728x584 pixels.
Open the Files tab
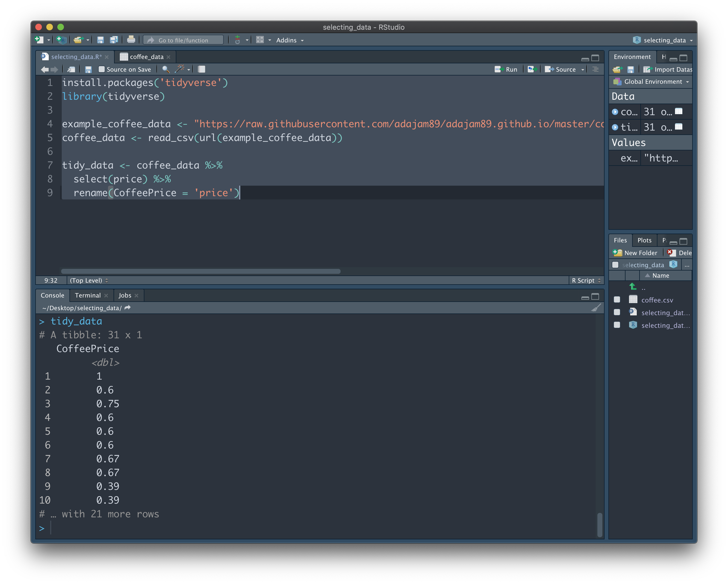click(x=620, y=240)
